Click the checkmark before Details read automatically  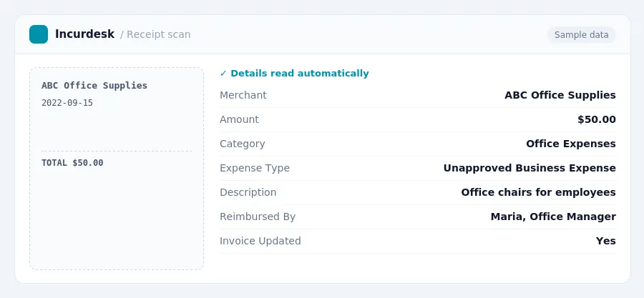pyautogui.click(x=223, y=74)
